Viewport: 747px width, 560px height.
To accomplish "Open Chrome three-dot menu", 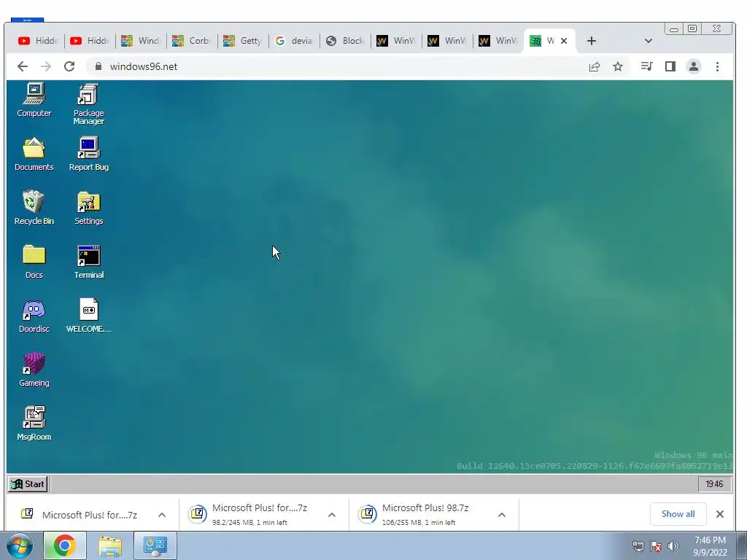I will [x=718, y=66].
